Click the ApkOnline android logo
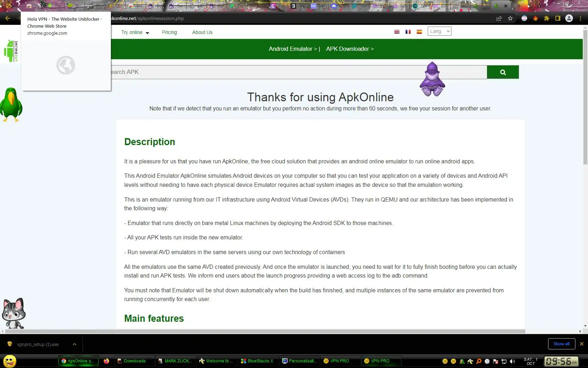Screen dimensions: 588x368 (x=10, y=51)
